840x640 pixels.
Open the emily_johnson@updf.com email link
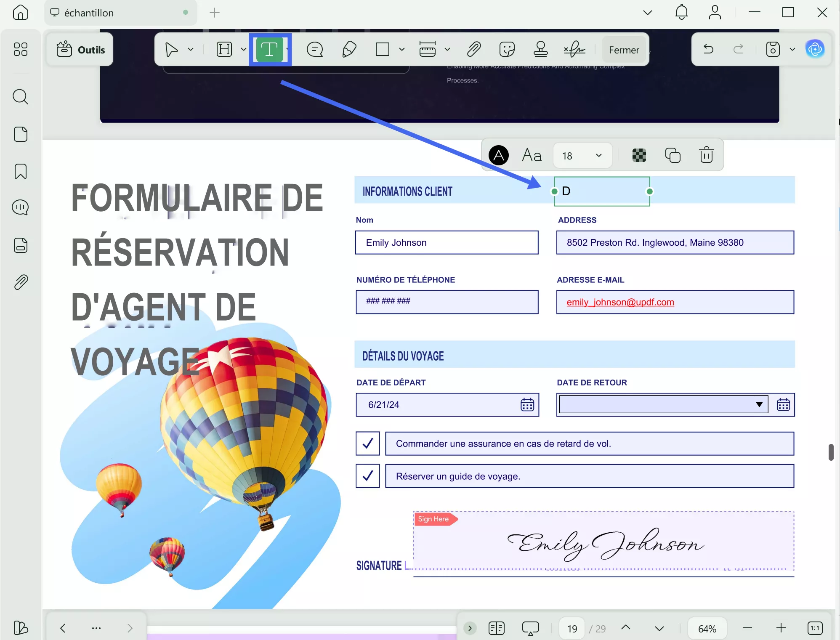pyautogui.click(x=620, y=302)
